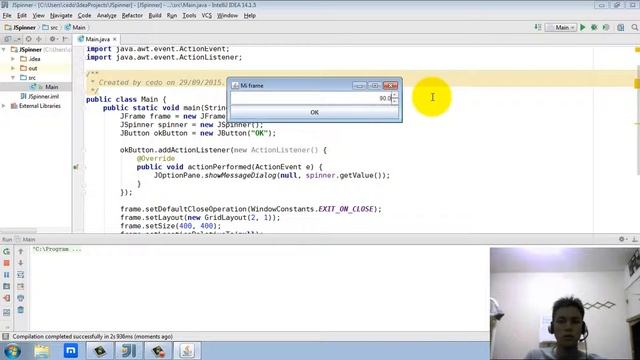This screenshot has width=640, height=360.
Task: Pause output in the Run panel
Action: 7,275
